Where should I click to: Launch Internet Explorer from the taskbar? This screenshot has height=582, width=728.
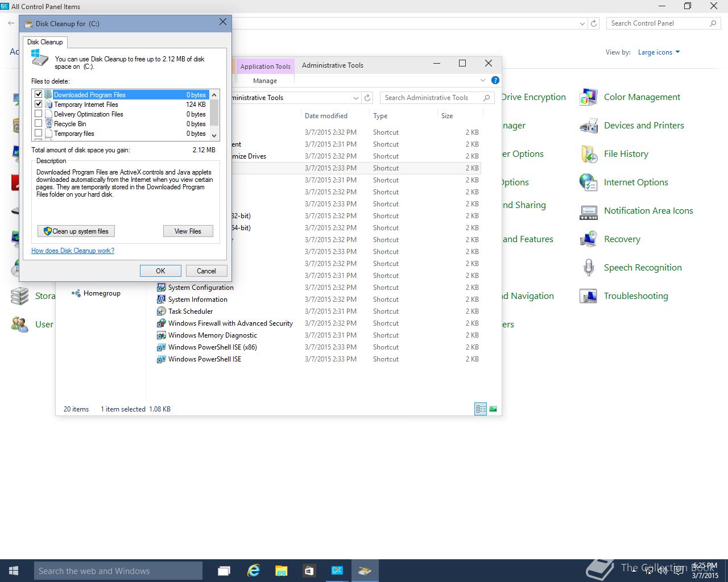[x=253, y=571]
